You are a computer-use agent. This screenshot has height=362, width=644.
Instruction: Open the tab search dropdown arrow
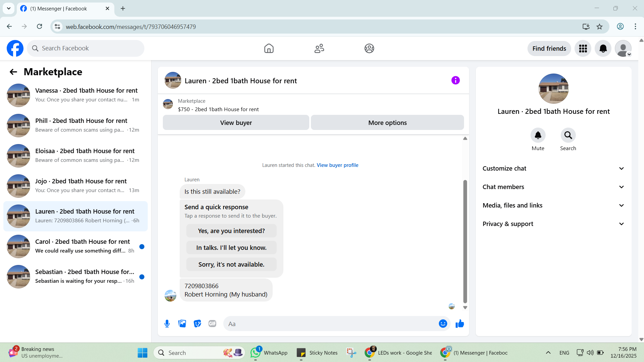tap(9, 8)
